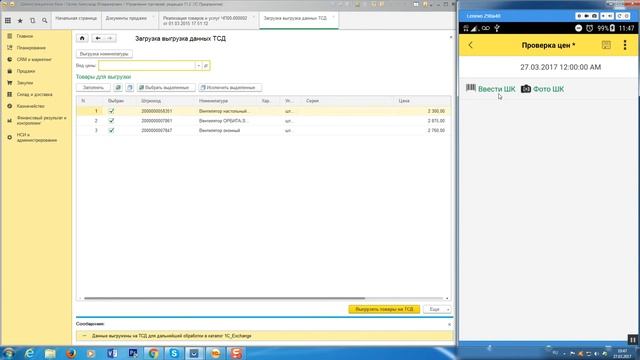Select the price cell 2 875,00
Image resolution: width=640 pixels, height=360 pixels.
coord(436,121)
